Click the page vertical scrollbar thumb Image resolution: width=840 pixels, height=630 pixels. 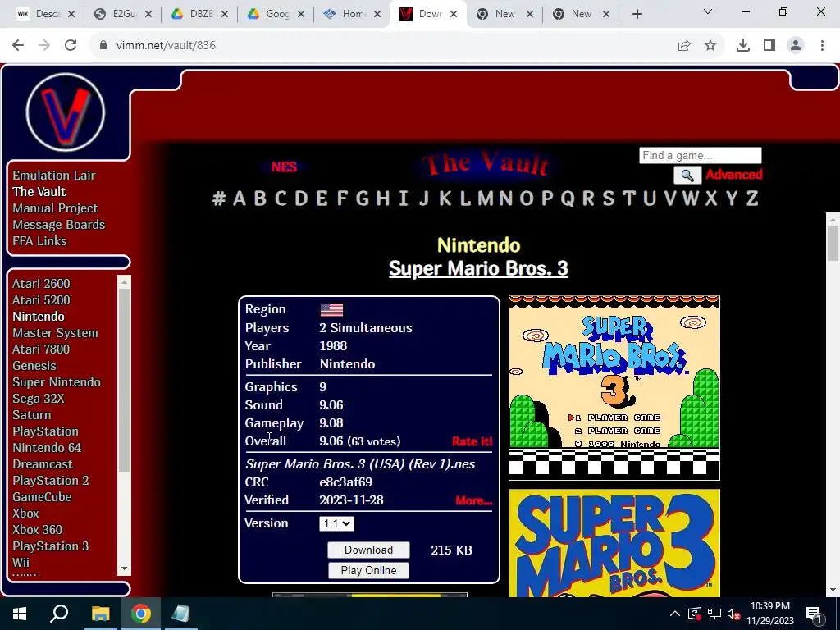pos(833,243)
